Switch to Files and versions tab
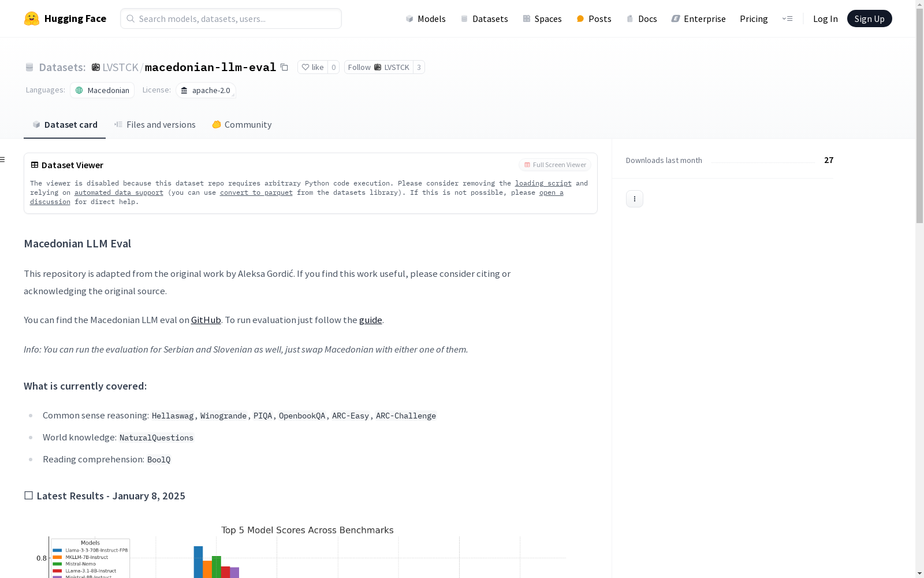Screen dimensions: 924x578 tap(155, 125)
